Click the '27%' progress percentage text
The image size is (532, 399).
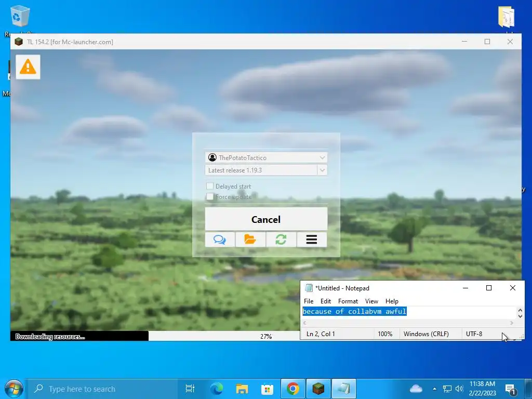point(266,336)
